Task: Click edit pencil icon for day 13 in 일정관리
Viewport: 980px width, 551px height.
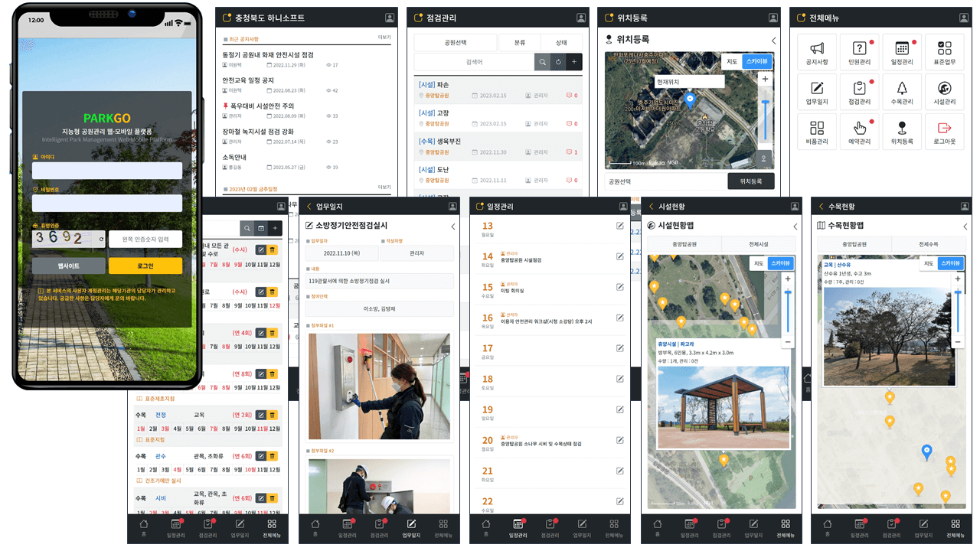Action: click(620, 226)
